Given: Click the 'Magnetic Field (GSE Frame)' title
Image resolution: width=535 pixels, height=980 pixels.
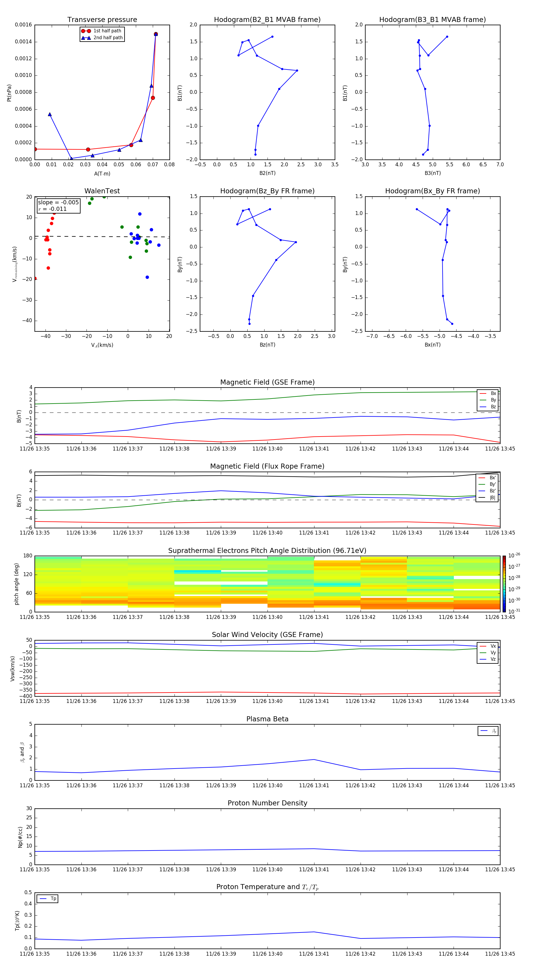Looking at the screenshot, I should 267,382.
